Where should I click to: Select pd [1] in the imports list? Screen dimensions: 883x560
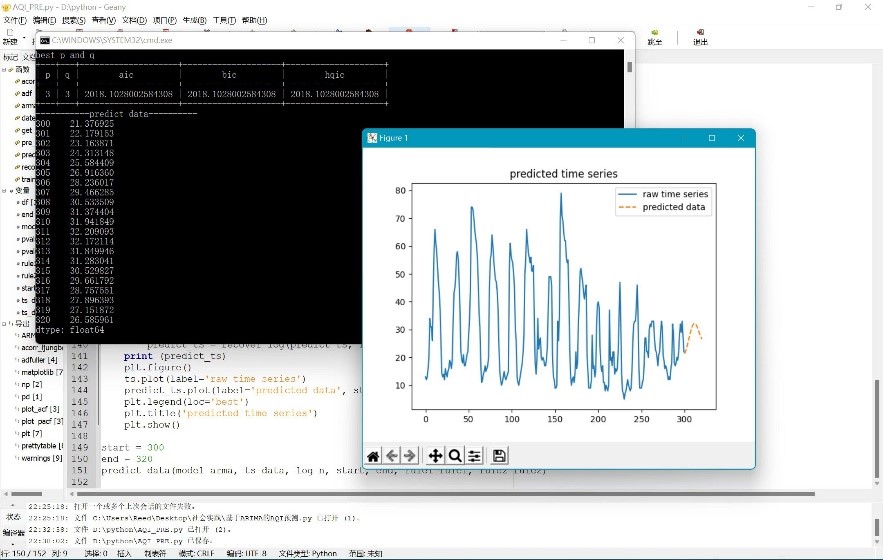click(x=32, y=397)
